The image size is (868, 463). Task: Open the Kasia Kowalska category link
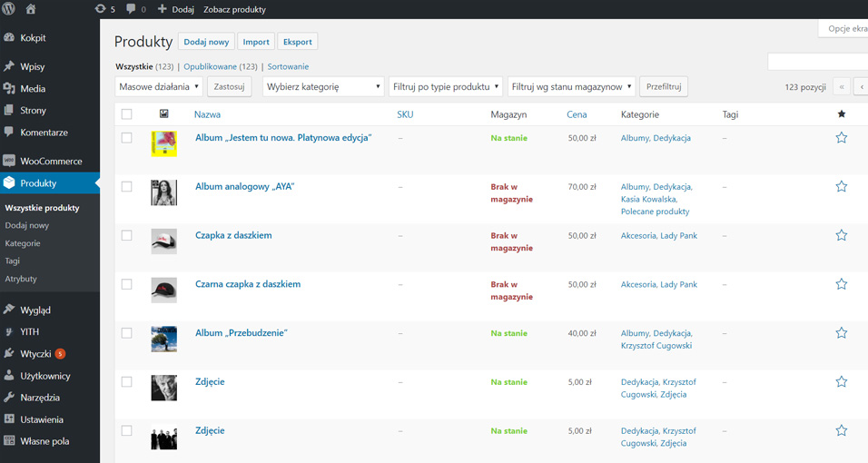[x=649, y=200]
